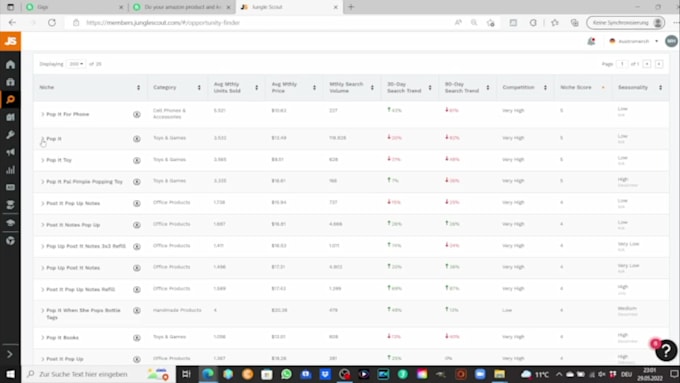Go to the previous results page arrow
680x383 pixels.
(647, 64)
